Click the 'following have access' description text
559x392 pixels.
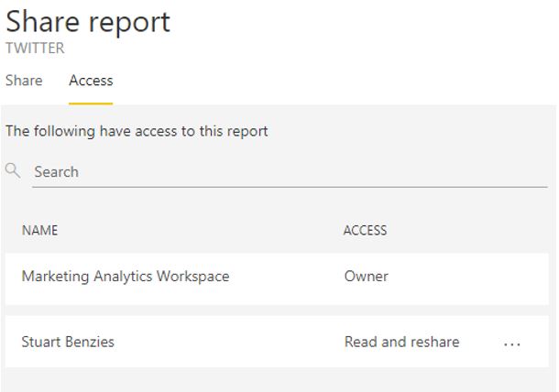[x=137, y=131]
